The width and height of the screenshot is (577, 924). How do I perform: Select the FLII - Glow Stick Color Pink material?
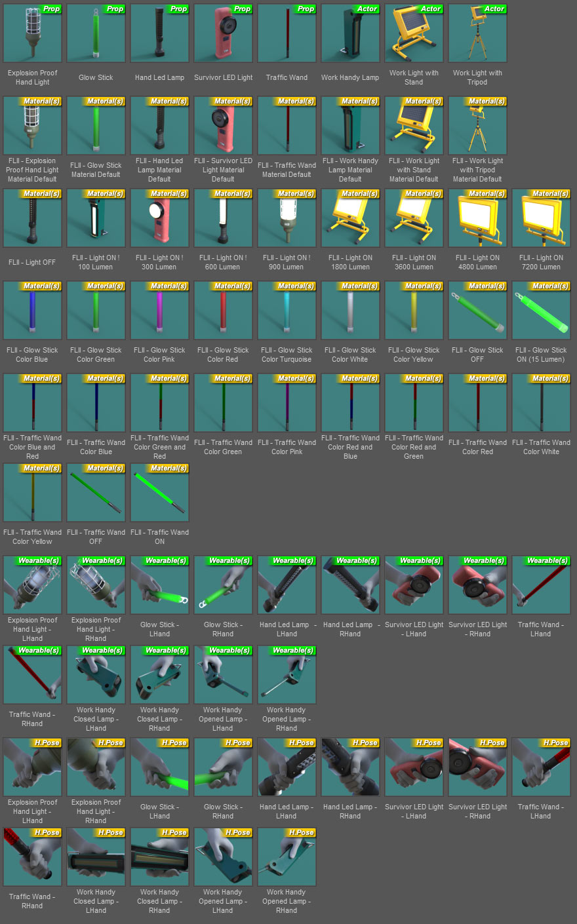point(159,310)
